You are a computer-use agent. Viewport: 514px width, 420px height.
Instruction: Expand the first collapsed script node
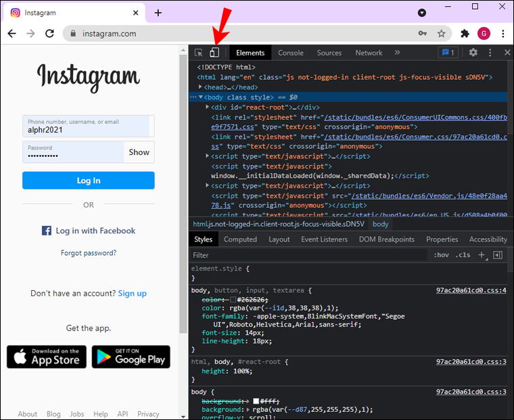(207, 156)
